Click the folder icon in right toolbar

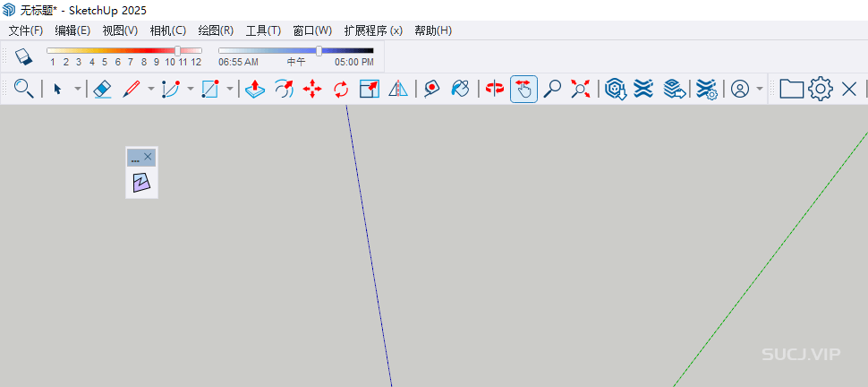coord(792,89)
